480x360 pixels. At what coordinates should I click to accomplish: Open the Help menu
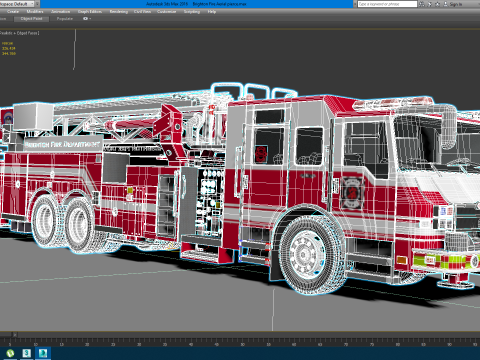(212, 12)
